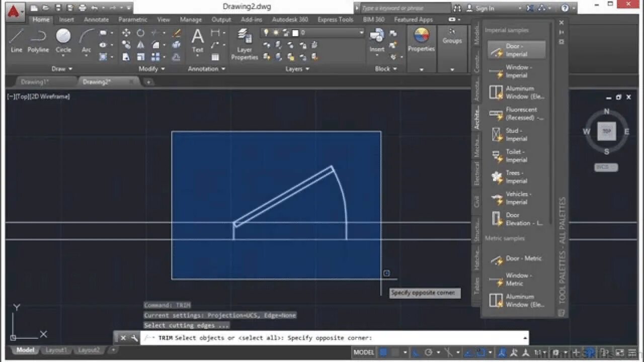Select the Circle tool
Viewport: 644px width, 362px height.
pos(63,40)
